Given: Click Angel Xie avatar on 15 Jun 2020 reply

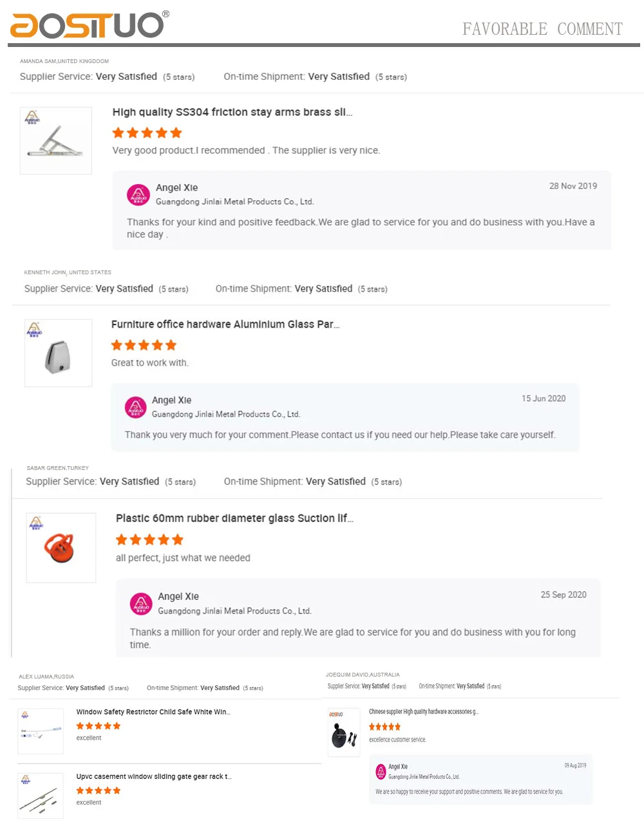Looking at the screenshot, I should point(135,407).
